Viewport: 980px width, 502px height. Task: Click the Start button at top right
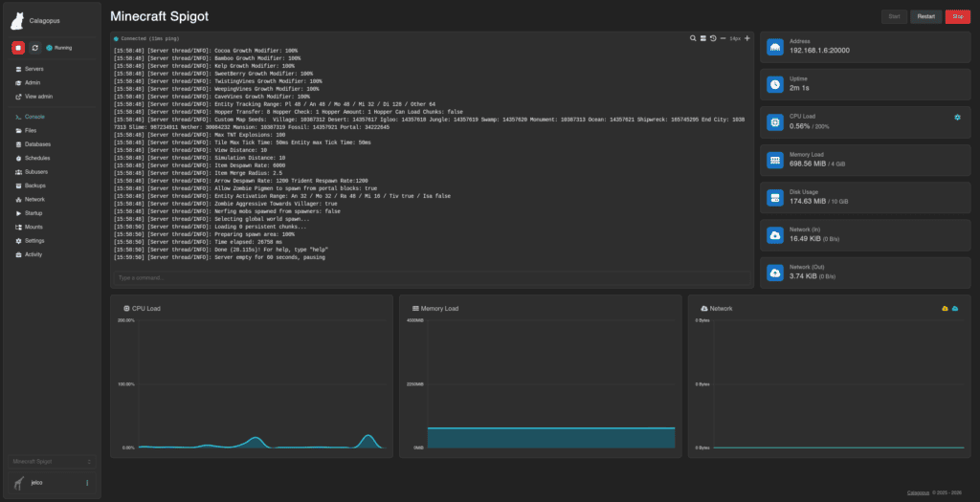click(x=894, y=17)
